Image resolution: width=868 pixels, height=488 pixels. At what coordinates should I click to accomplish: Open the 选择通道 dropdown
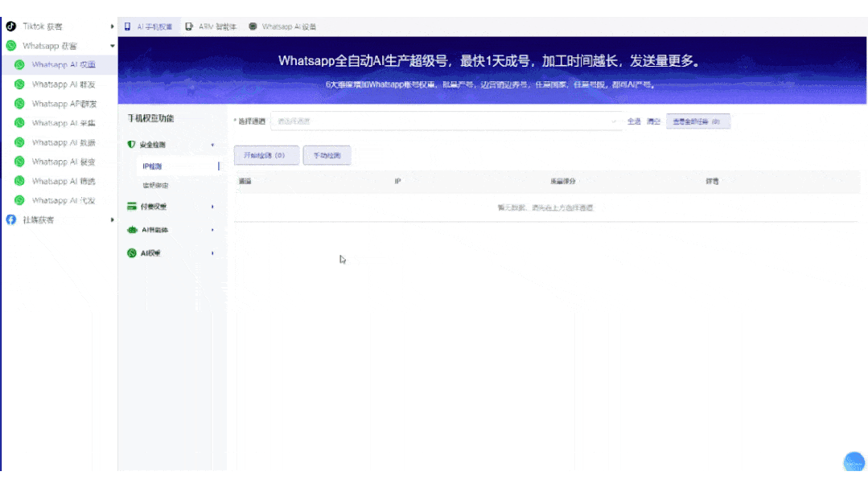611,121
